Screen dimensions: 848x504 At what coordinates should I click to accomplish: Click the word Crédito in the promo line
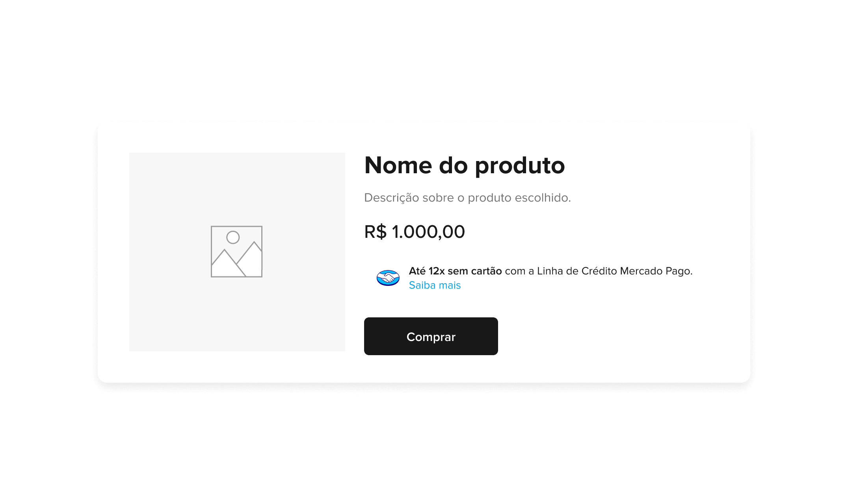(599, 271)
